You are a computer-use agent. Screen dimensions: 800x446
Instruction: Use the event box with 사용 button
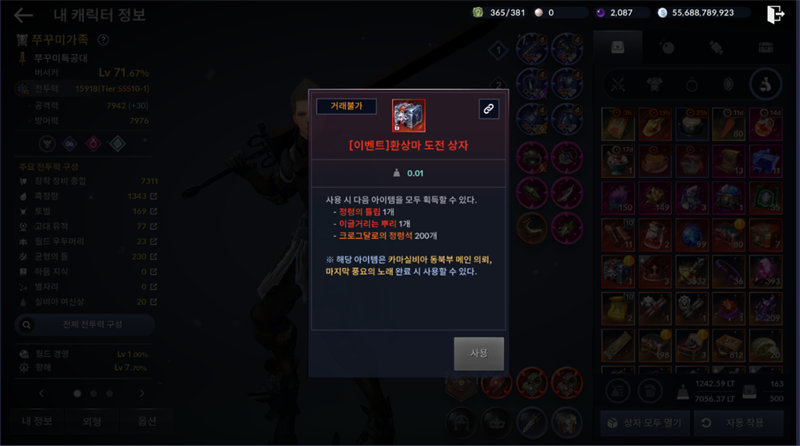[x=479, y=353]
